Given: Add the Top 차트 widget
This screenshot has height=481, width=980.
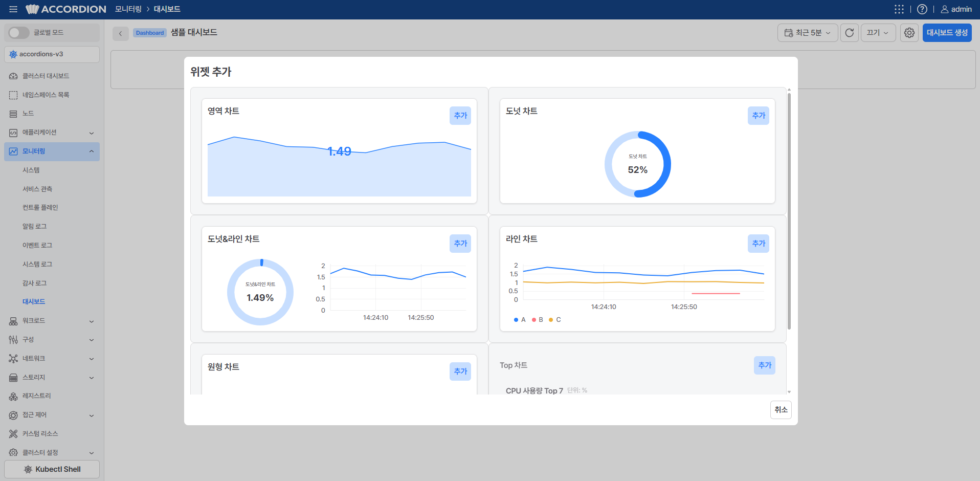Looking at the screenshot, I should (x=765, y=365).
